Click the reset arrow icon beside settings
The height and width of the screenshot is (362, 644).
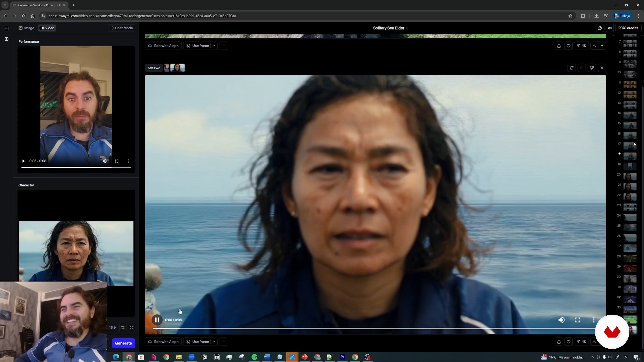tap(131, 327)
